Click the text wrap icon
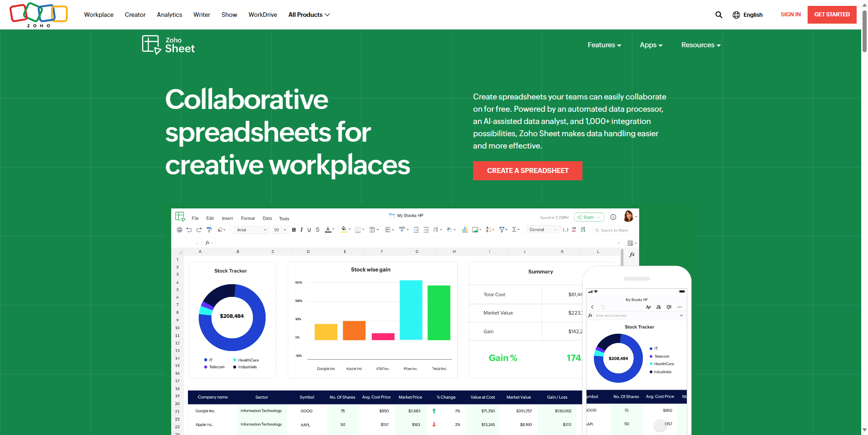The width and height of the screenshot is (868, 435). pos(436,230)
